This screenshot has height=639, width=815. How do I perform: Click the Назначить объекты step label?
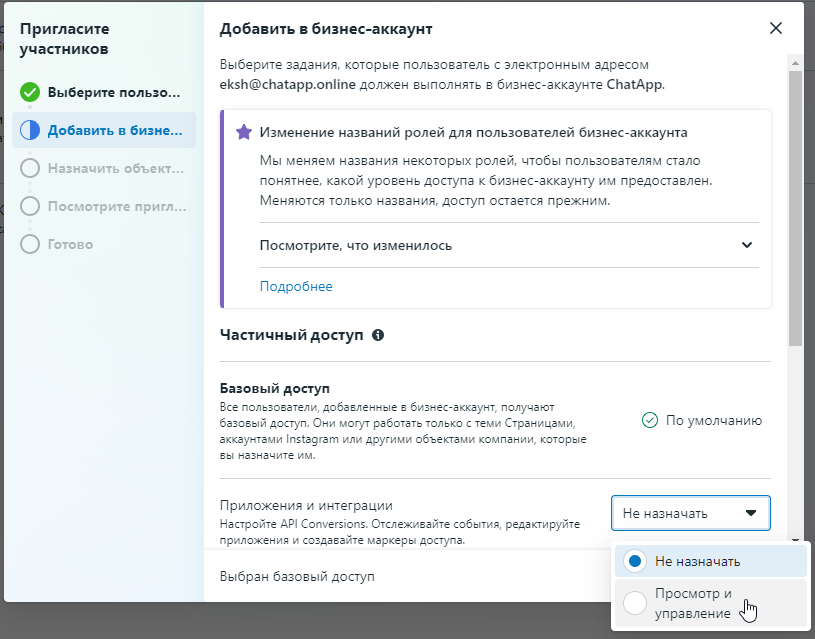[x=114, y=168]
